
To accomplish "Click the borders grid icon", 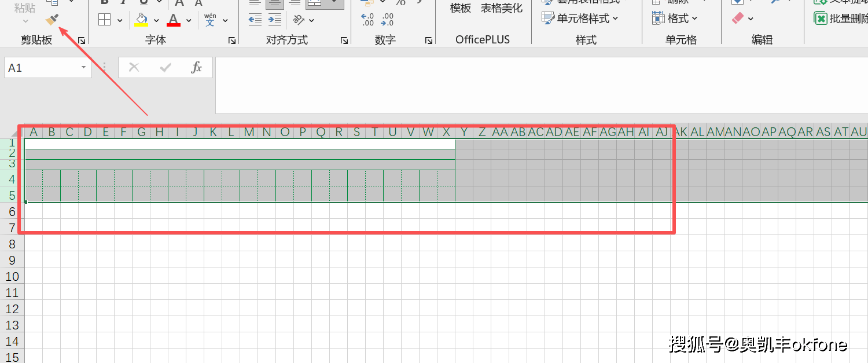I will [x=105, y=20].
